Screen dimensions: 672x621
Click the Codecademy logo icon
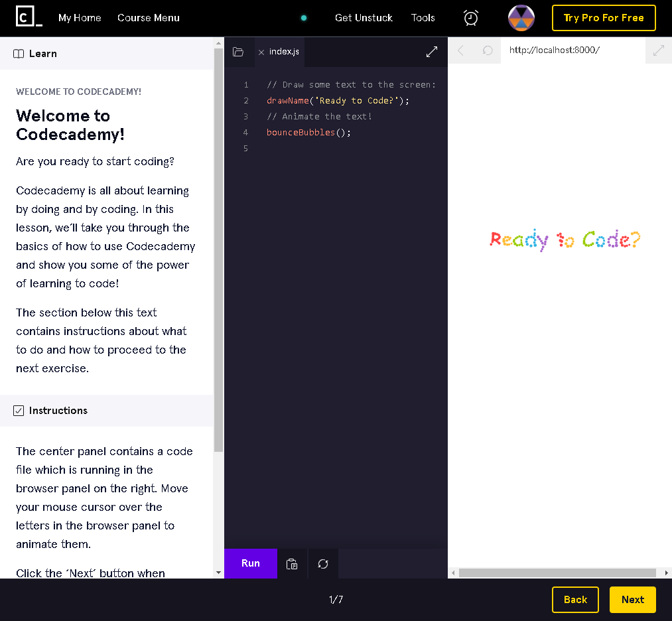point(29,17)
